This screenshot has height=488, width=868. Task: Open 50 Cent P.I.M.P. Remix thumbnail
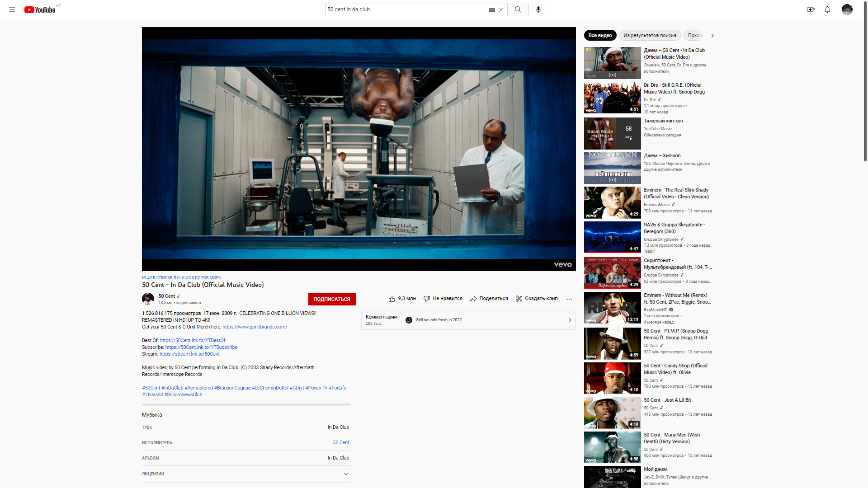(612, 343)
